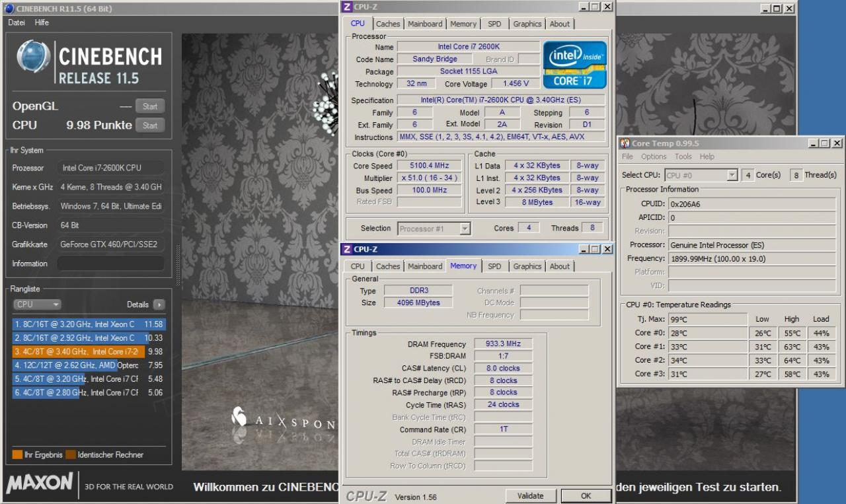Click CAS# Latency value 8.0 clocks
The height and width of the screenshot is (504, 846).
tap(503, 369)
